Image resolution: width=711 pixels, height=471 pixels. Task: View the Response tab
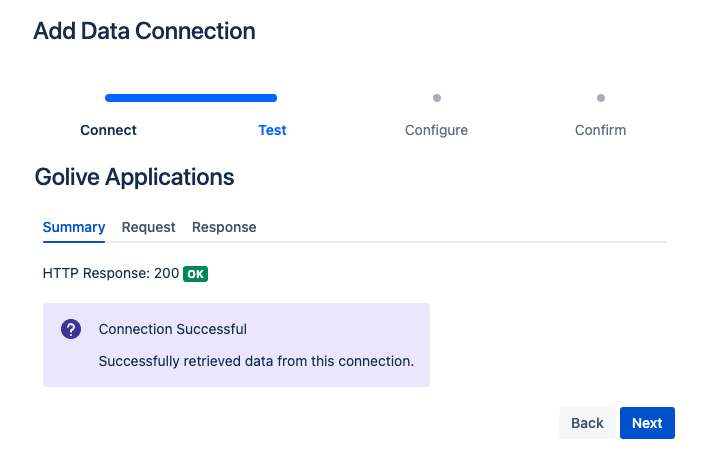coord(224,227)
